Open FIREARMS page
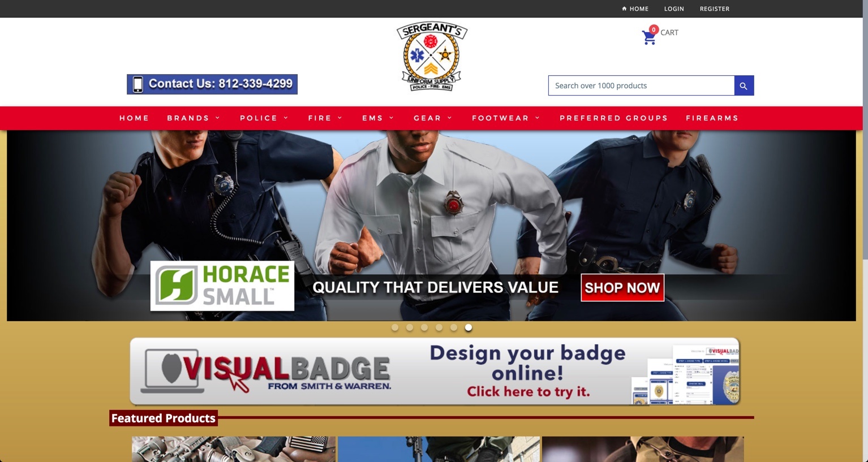Screen dimensions: 868x462 click(x=712, y=118)
